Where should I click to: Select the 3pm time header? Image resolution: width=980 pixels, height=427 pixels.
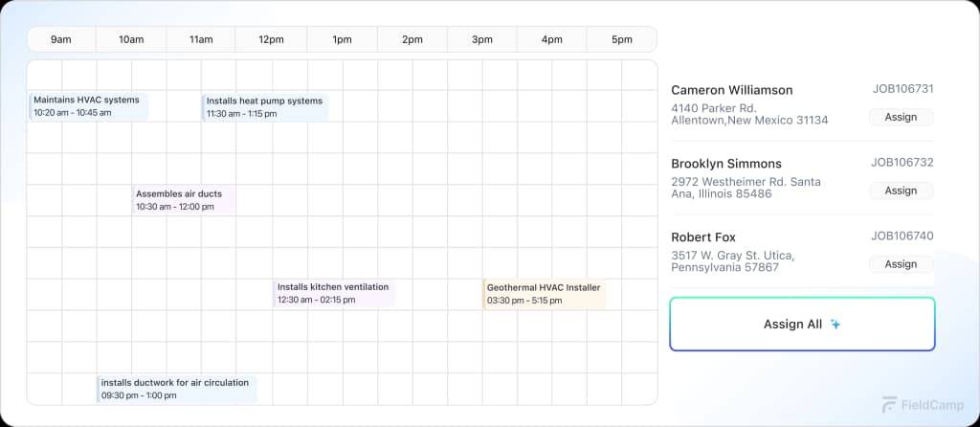click(x=482, y=39)
